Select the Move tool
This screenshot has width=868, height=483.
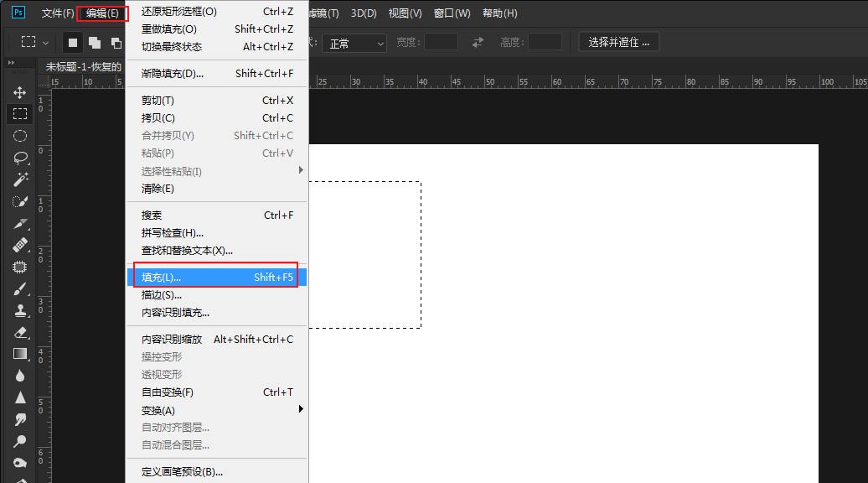[20, 92]
